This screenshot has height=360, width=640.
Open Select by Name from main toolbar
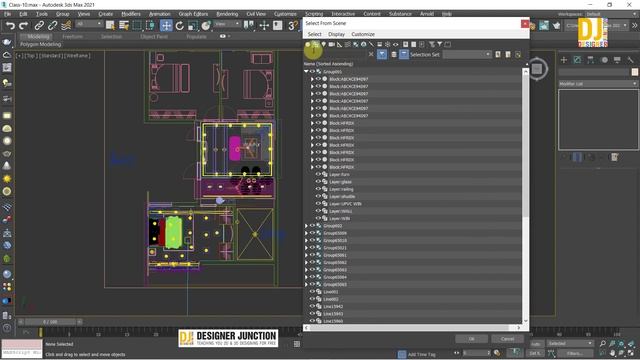pyautogui.click(x=124, y=26)
